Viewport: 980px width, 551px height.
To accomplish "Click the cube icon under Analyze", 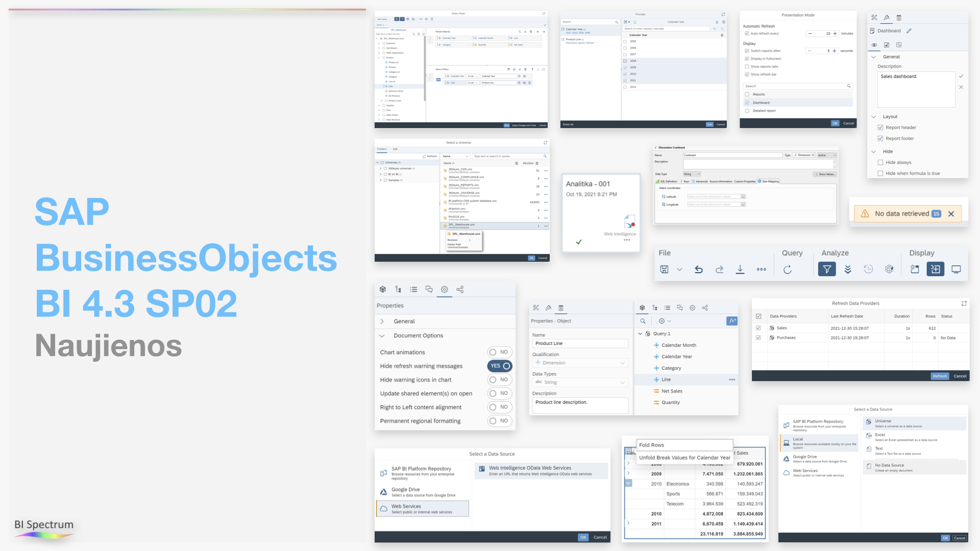I will 889,269.
